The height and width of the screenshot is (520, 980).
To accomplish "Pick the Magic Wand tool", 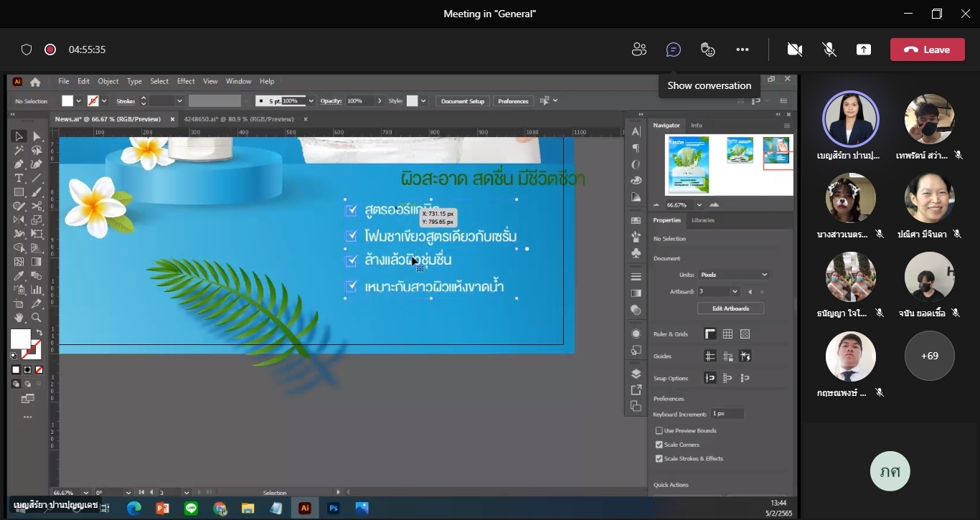I will coord(19,151).
